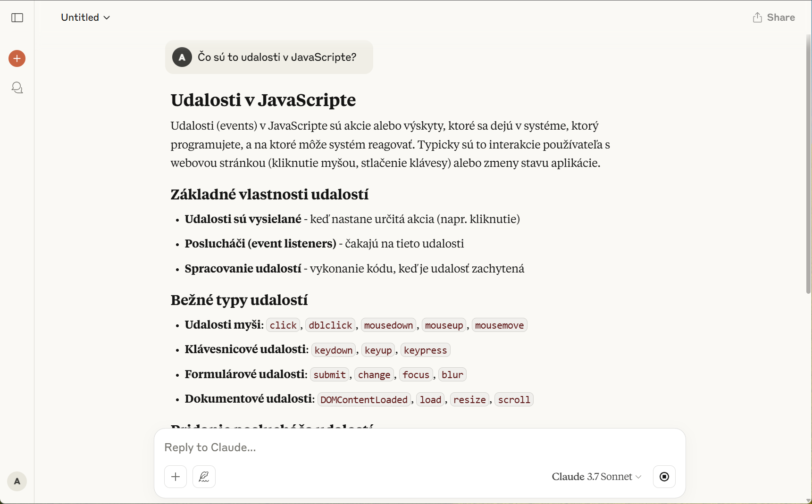Click the keydown keyboard event token
This screenshot has height=504, width=812.
333,350
